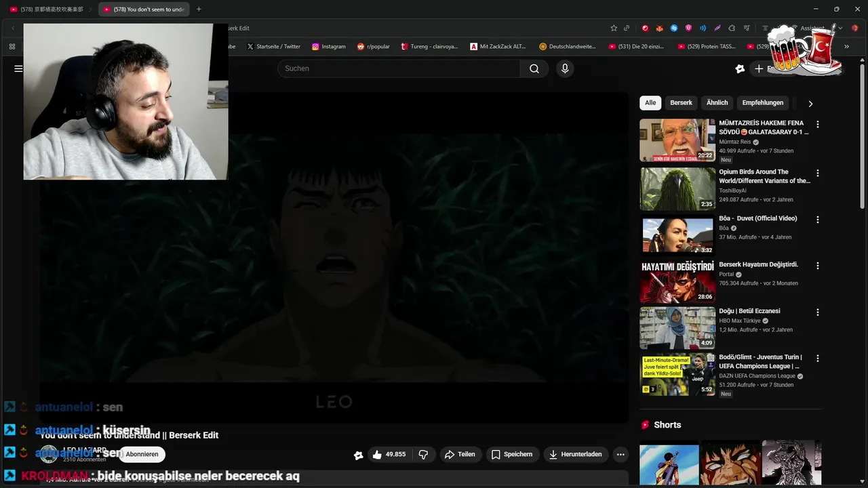Open the Opium Birds video thumbnail
The image size is (868, 488).
tap(677, 189)
